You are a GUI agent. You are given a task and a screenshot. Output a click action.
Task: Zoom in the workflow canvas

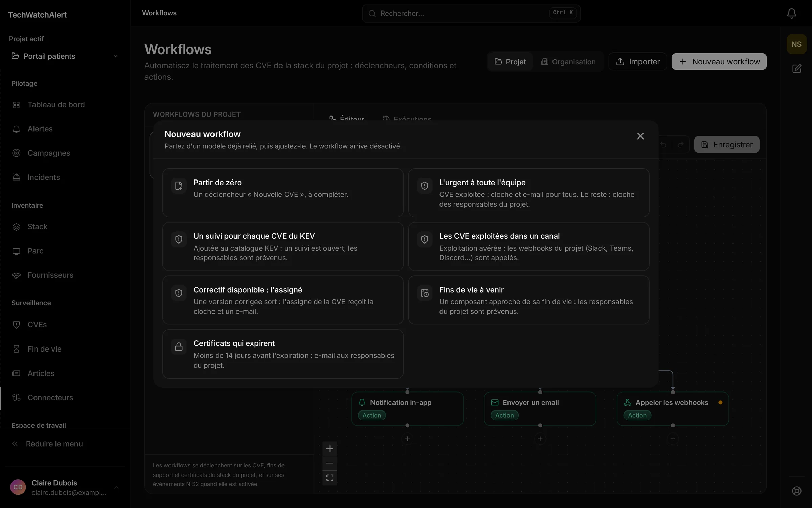330,449
